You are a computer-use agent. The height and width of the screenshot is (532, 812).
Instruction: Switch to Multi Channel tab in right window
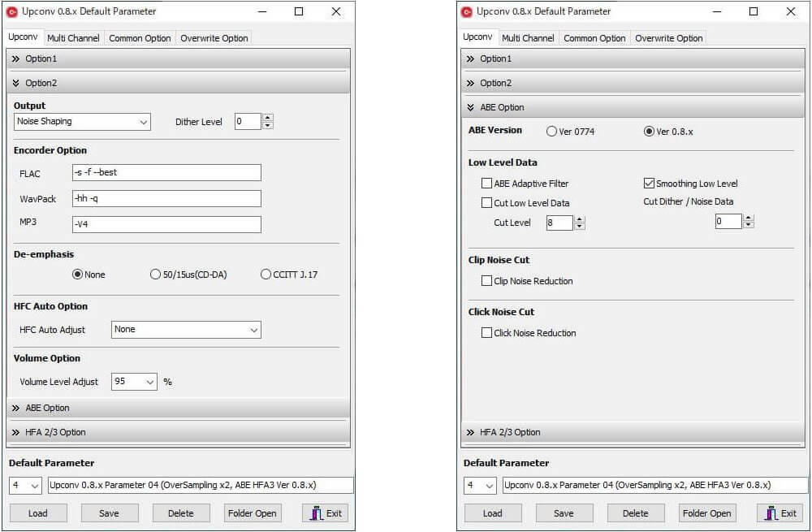[528, 38]
